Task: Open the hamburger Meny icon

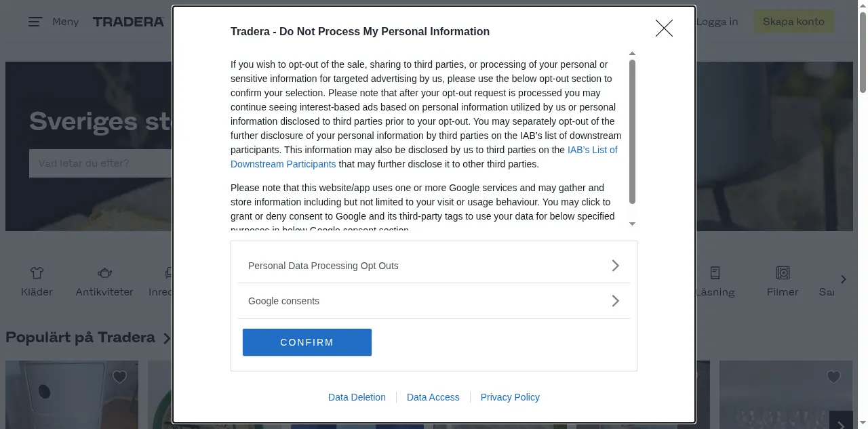Action: (x=35, y=22)
